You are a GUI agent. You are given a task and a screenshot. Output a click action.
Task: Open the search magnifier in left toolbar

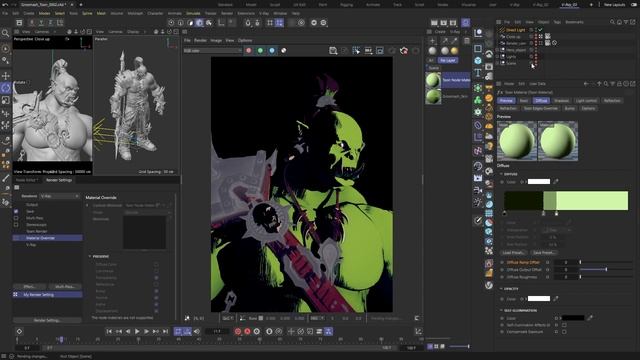point(5,33)
